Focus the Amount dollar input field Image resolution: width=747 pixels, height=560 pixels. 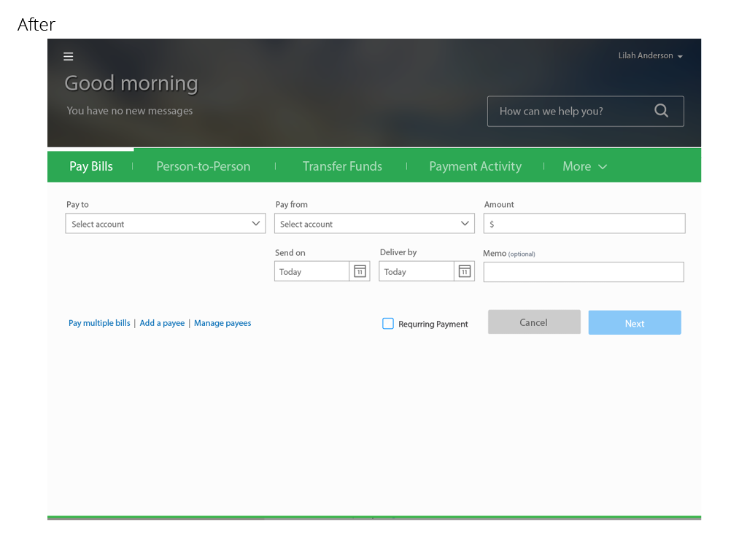pyautogui.click(x=584, y=223)
